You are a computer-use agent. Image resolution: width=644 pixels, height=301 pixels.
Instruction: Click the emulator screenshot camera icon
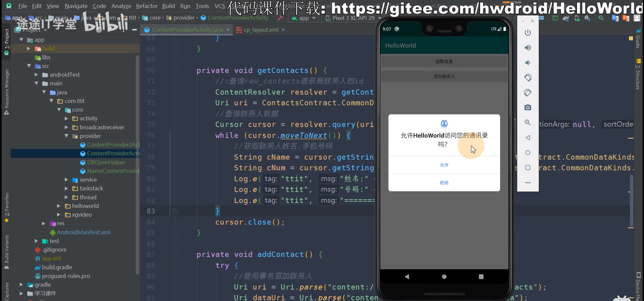pos(528,108)
